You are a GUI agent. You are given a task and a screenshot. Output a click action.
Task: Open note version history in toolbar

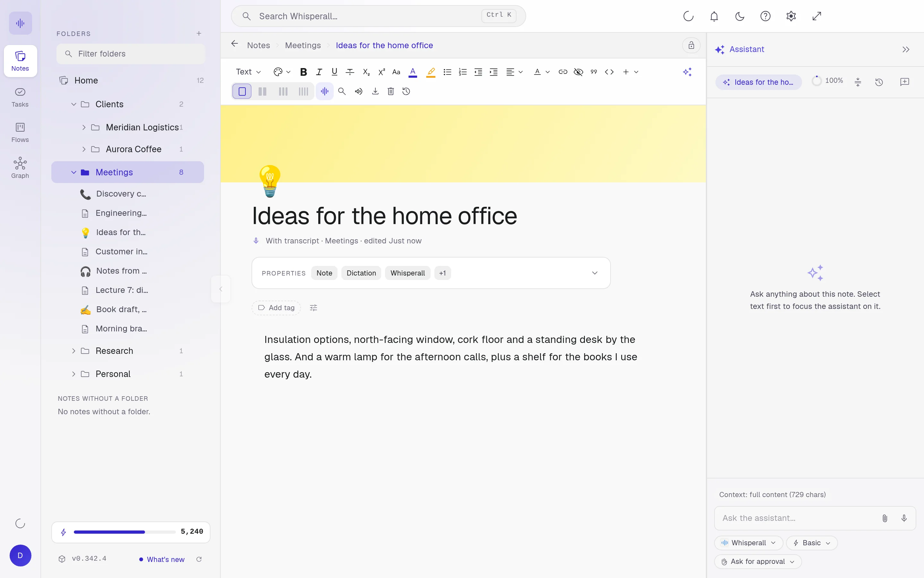click(406, 92)
